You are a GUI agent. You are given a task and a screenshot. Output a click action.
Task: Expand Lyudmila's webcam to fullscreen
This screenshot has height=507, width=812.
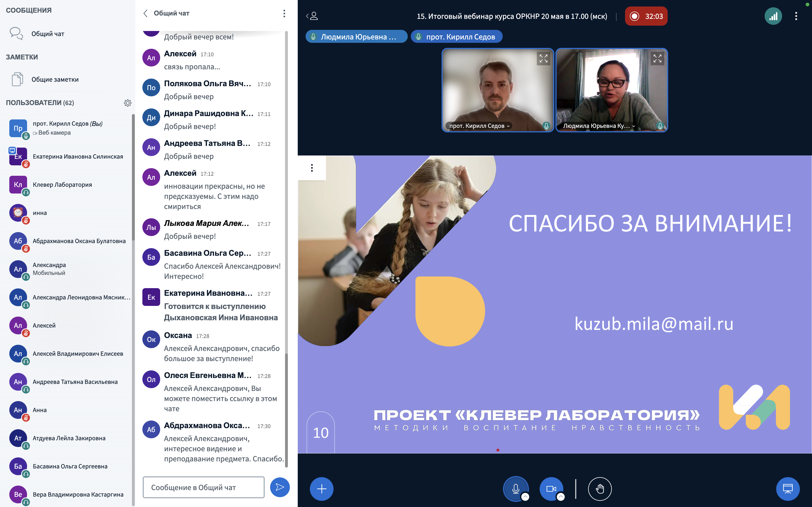tap(657, 59)
